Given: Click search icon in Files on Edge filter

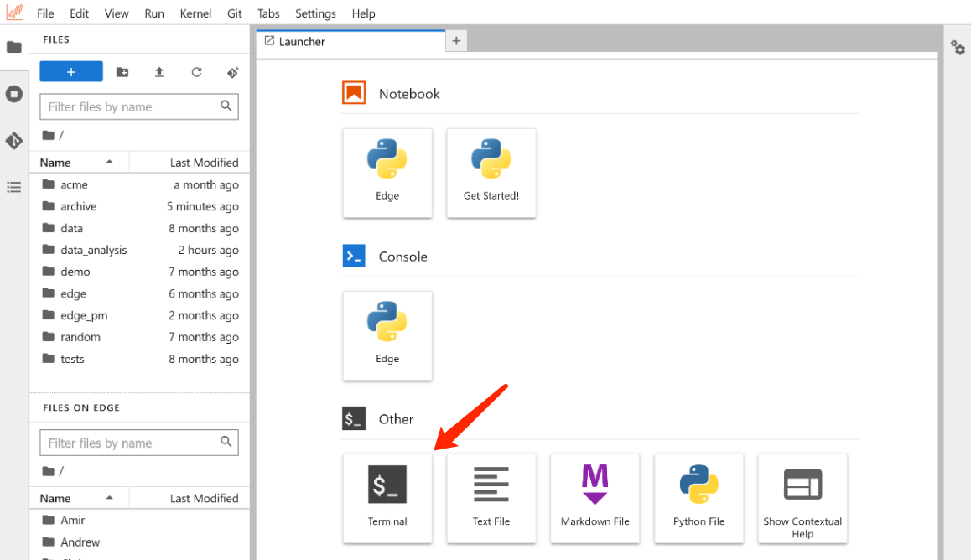Looking at the screenshot, I should click(x=226, y=442).
